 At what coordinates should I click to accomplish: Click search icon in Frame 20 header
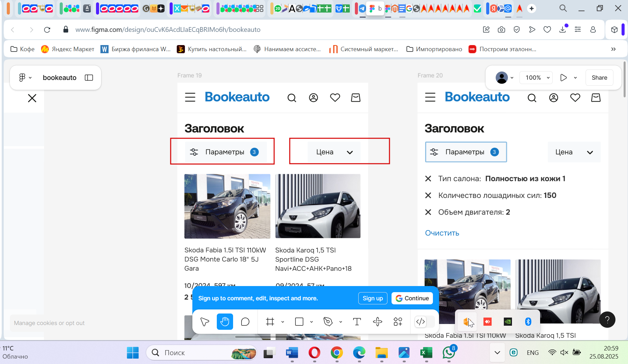click(532, 98)
